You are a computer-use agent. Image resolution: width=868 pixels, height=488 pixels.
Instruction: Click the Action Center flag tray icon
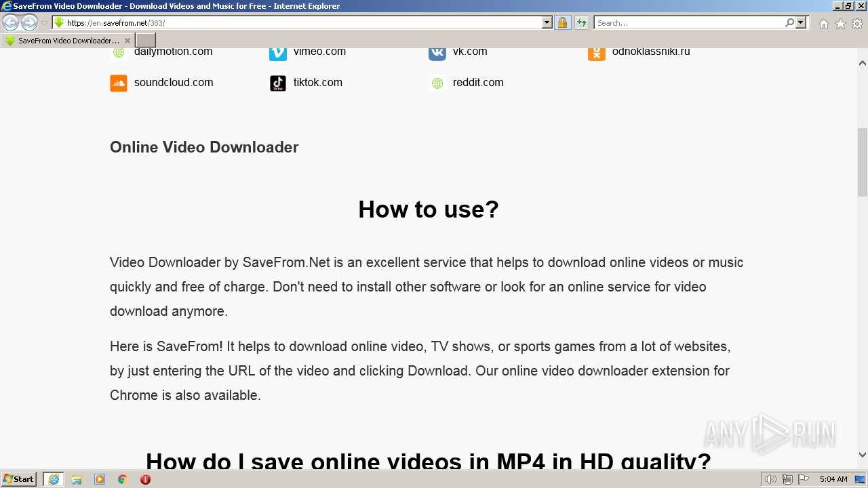[804, 479]
